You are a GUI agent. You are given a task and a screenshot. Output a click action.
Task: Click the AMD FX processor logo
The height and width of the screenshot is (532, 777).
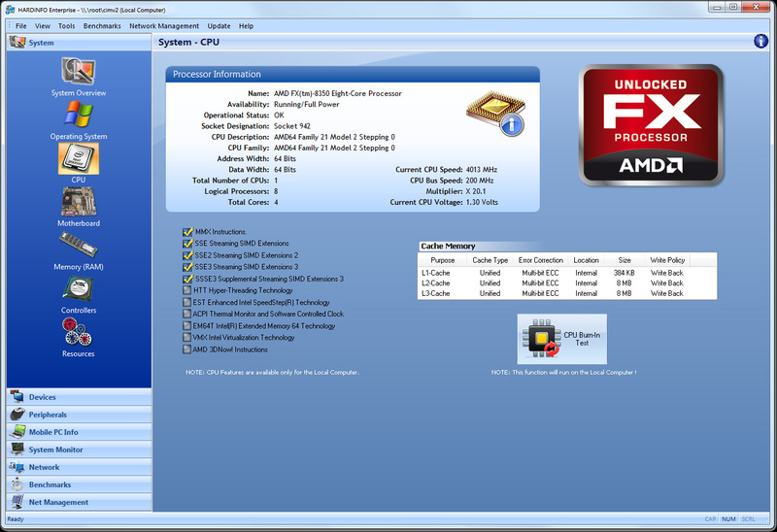[651, 125]
